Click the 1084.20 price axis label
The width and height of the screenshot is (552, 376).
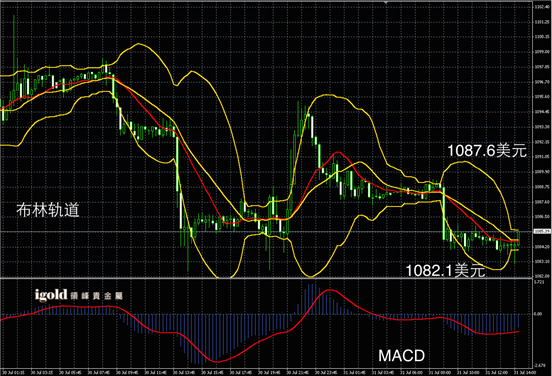(x=542, y=247)
